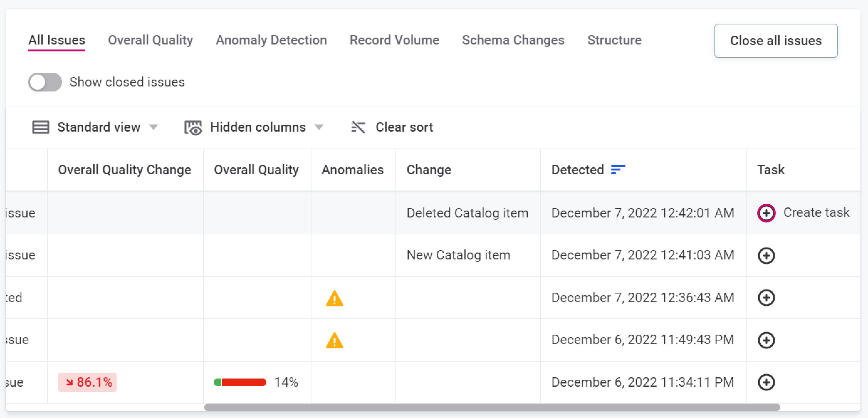The image size is (868, 418).
Task: Click the Hidden columns eye icon
Action: pos(193,128)
